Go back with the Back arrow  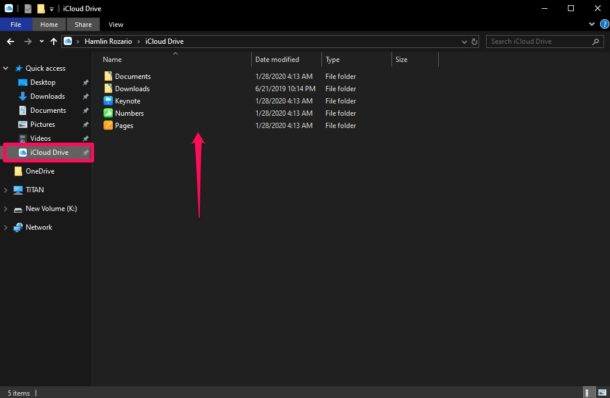[x=11, y=41]
